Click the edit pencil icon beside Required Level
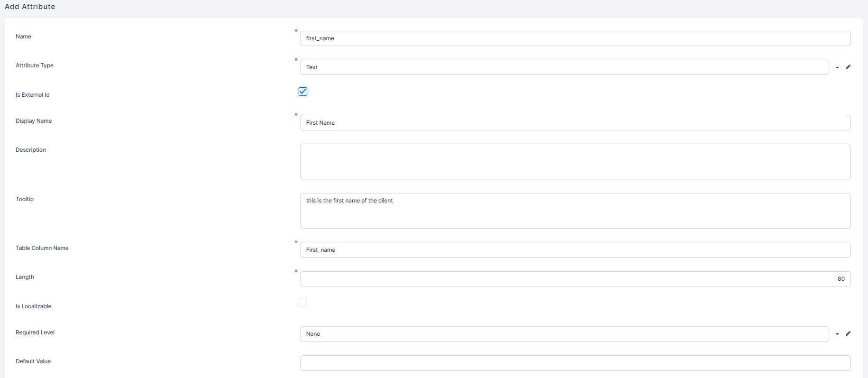This screenshot has height=378, width=868. coord(848,333)
